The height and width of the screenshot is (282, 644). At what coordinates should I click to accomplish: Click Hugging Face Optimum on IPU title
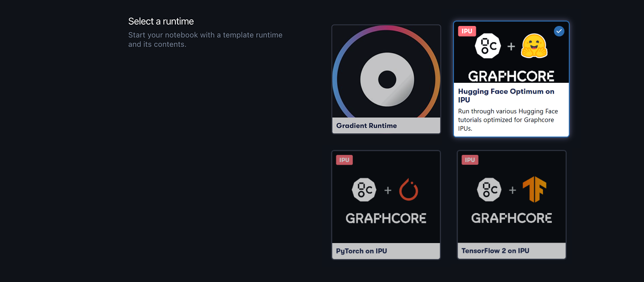(506, 95)
